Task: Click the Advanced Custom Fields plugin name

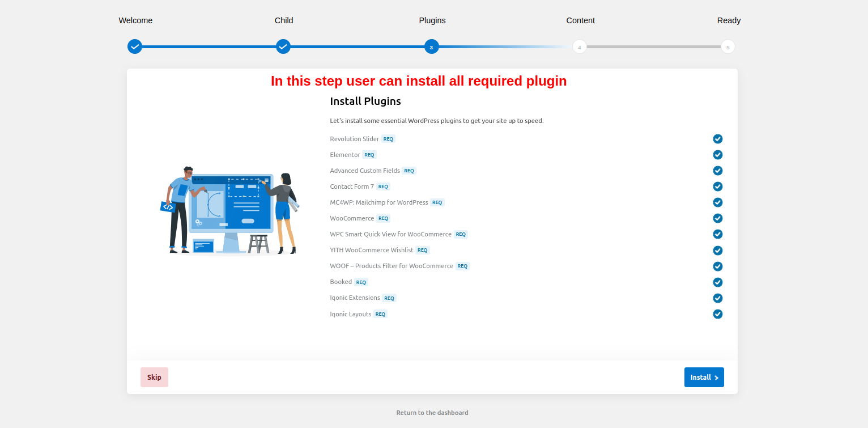Action: [365, 171]
